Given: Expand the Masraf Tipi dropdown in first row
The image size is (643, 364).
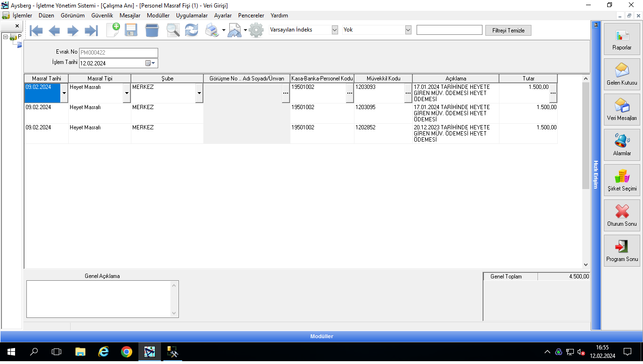Looking at the screenshot, I should [127, 93].
